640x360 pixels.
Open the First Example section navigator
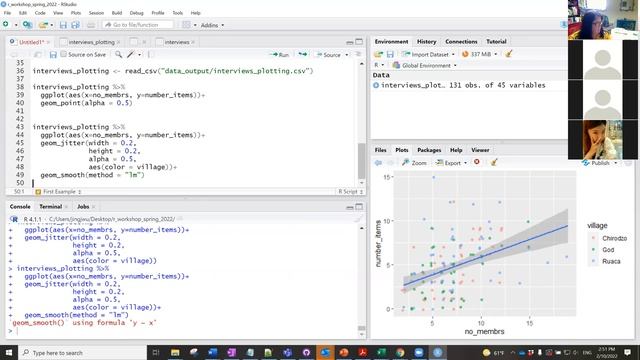point(59,191)
